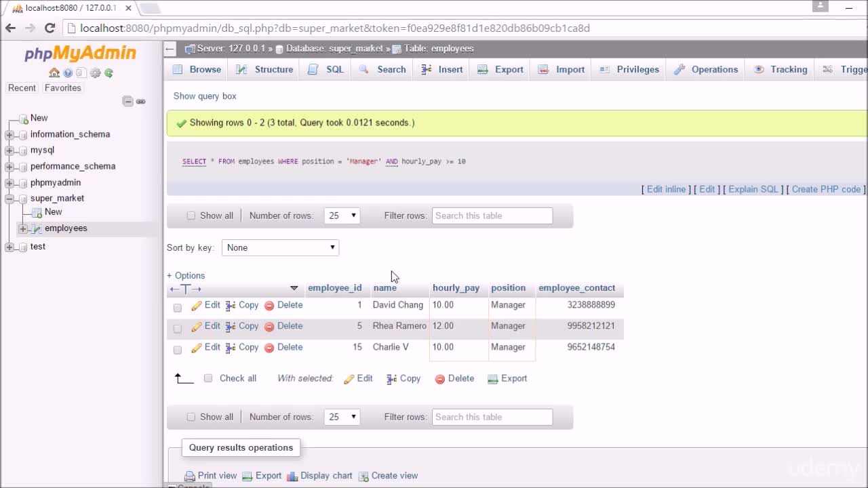Expand employees table node
Screen dimensions: 868x488
click(x=23, y=229)
